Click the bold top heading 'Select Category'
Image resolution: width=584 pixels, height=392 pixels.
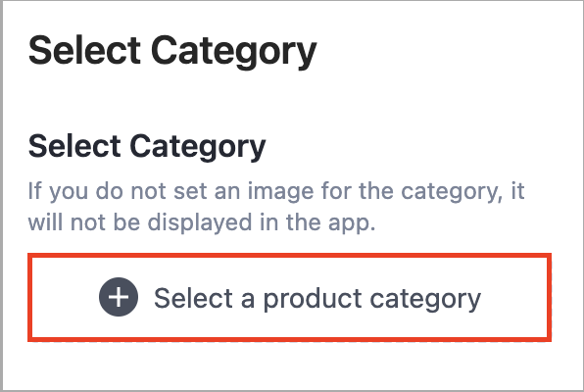[172, 51]
